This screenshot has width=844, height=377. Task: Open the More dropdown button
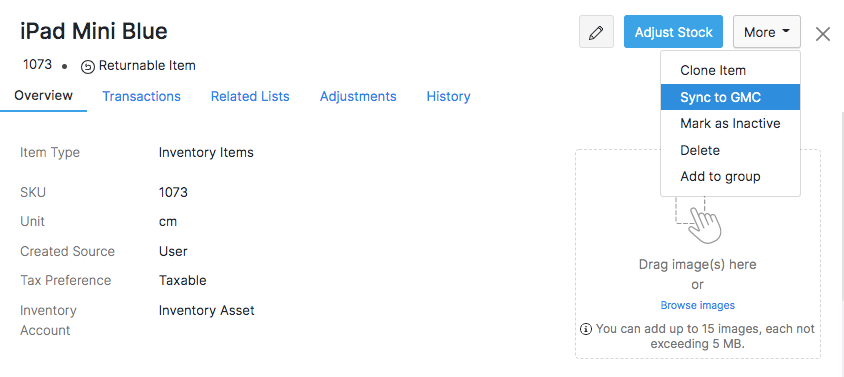click(766, 32)
